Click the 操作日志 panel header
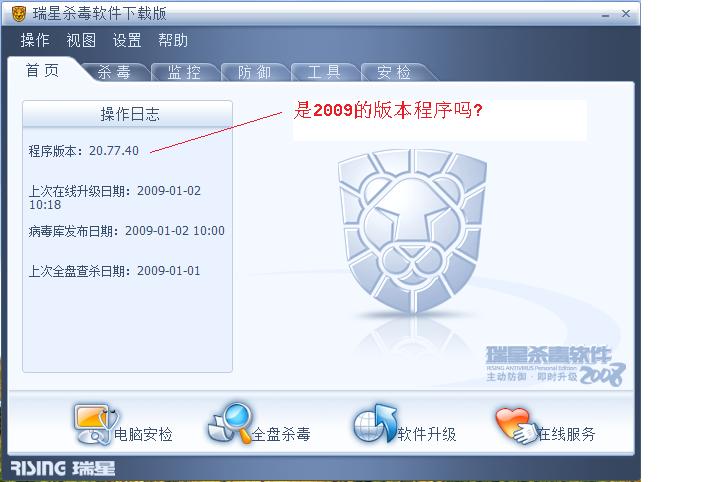 tap(128, 114)
